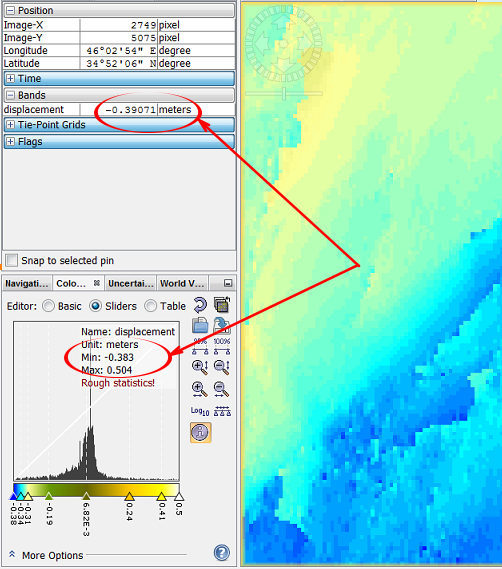This screenshot has height=569, width=502.
Task: Click the -0.38 blue slider handle
Action: [13, 496]
